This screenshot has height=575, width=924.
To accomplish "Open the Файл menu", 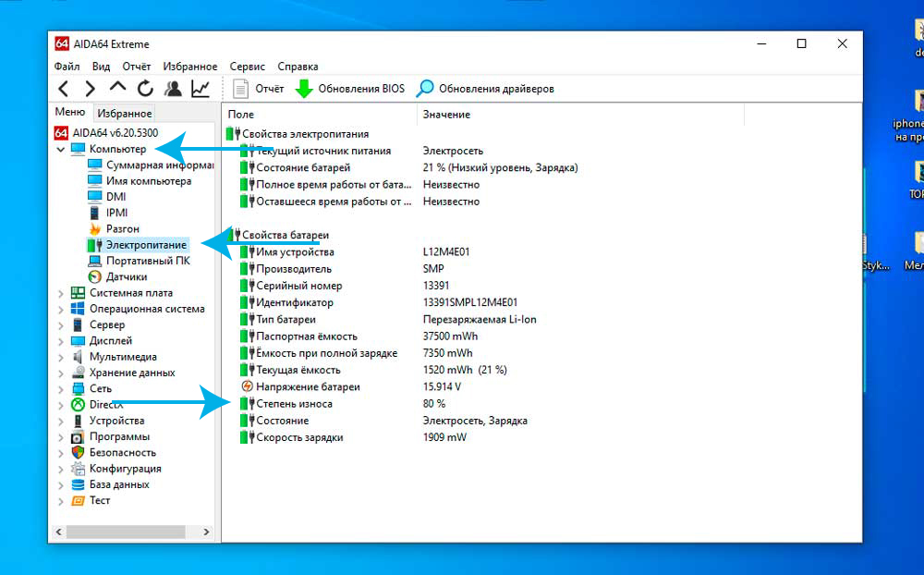I will tap(67, 66).
